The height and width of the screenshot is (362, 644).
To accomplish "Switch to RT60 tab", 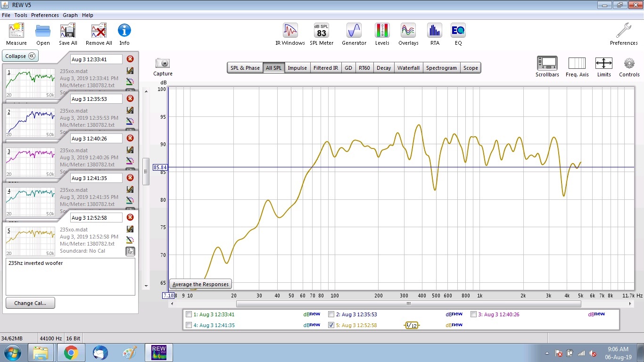I will click(x=364, y=68).
